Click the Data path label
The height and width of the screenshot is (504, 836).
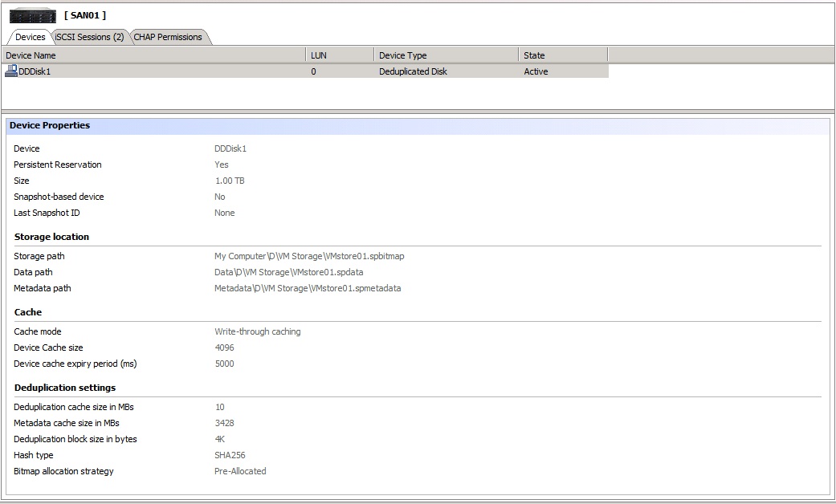(33, 272)
